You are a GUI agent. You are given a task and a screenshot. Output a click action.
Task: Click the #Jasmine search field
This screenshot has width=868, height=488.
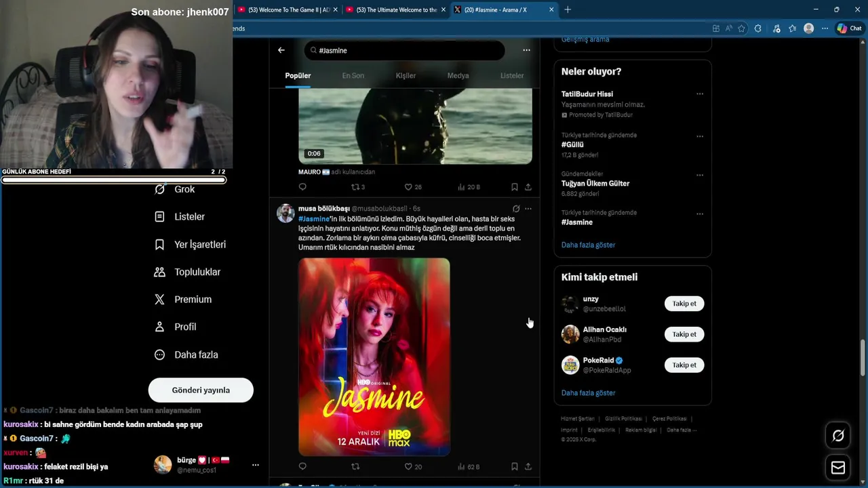click(404, 50)
